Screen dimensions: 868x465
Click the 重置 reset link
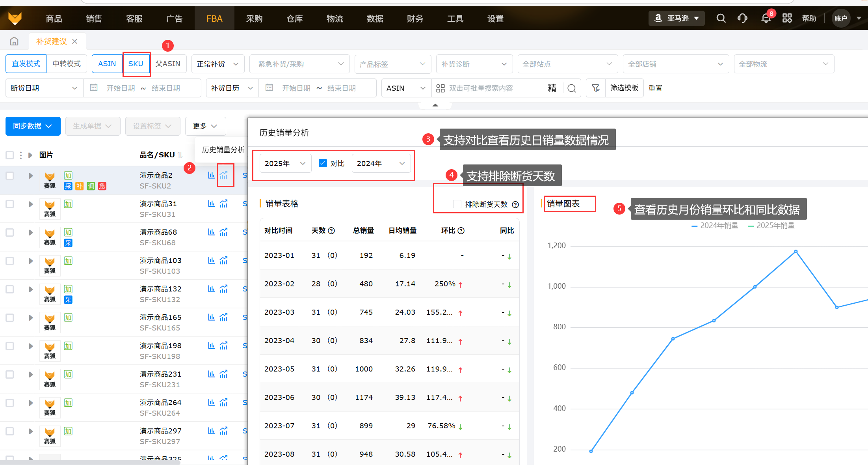pyautogui.click(x=655, y=88)
